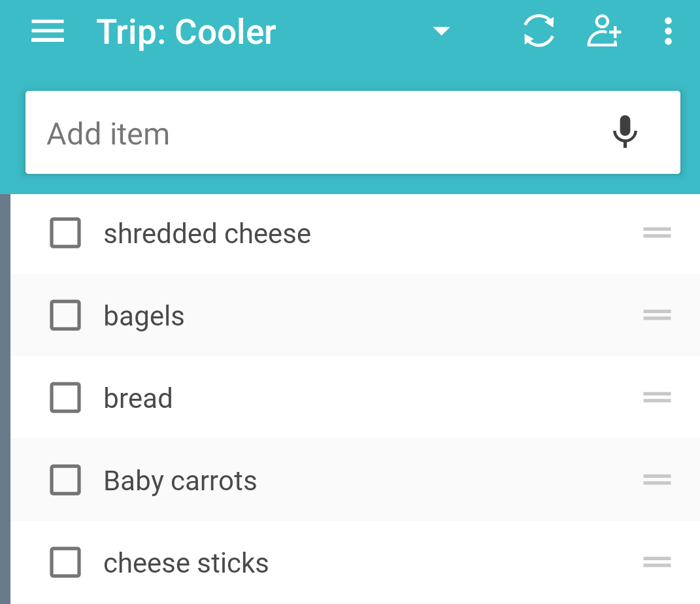
Task: Tap the bagels reorder handle
Action: click(657, 314)
